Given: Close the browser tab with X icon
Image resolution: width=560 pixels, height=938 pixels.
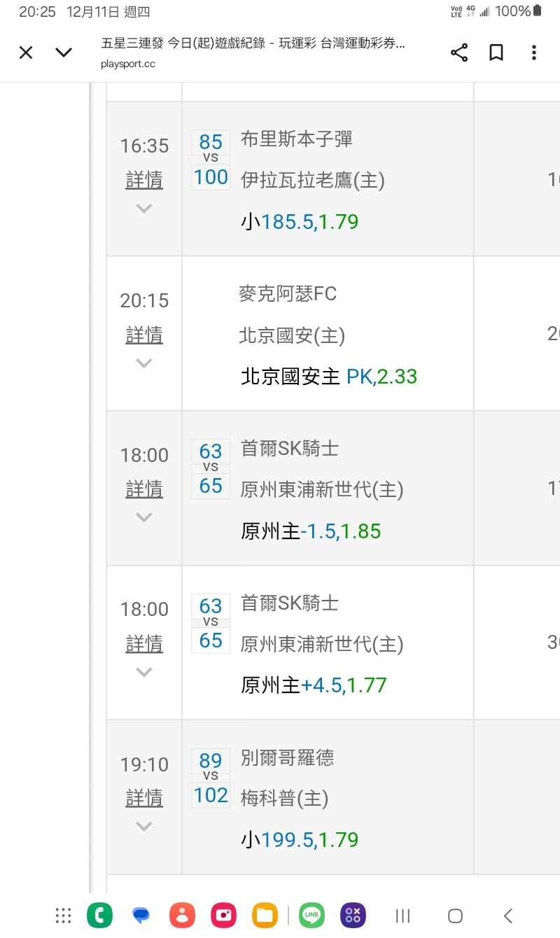Looking at the screenshot, I should click(26, 52).
